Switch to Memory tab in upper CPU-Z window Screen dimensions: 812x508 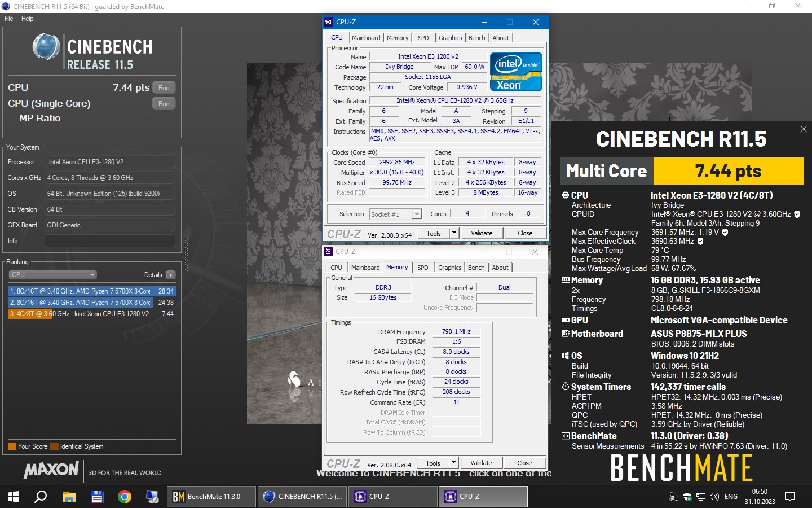tap(398, 38)
